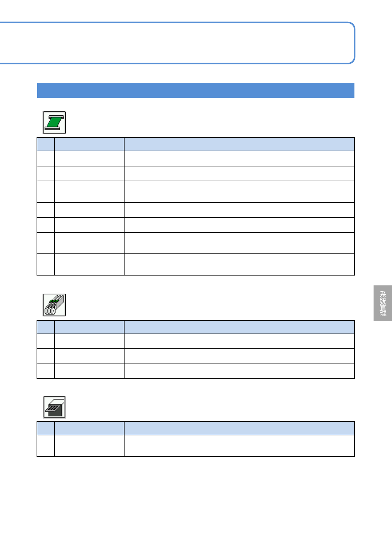392x555 pixels.
Task: Click the header row of the tray icon's table
Action: [x=196, y=428]
